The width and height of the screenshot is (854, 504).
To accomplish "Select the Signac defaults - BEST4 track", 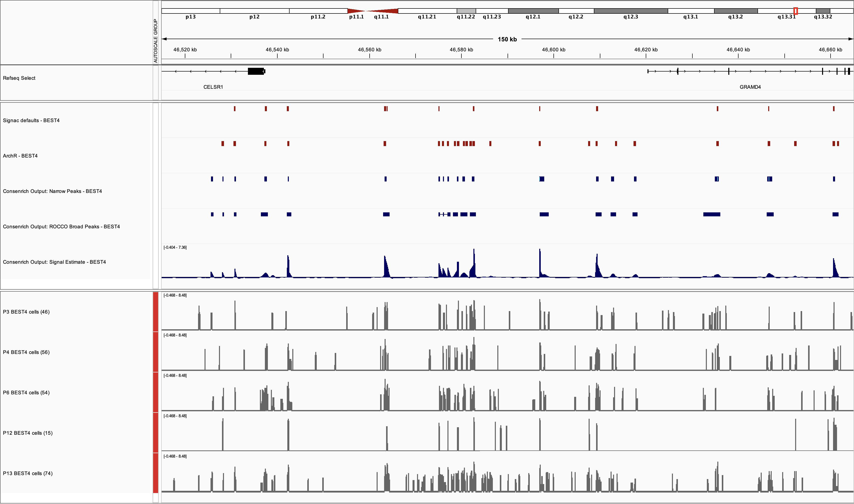I will (31, 121).
